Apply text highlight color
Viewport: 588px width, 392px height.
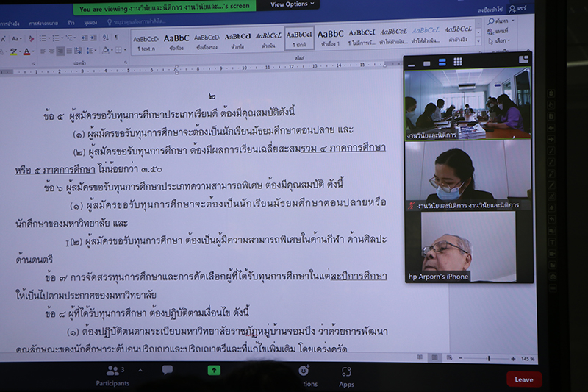point(13,51)
